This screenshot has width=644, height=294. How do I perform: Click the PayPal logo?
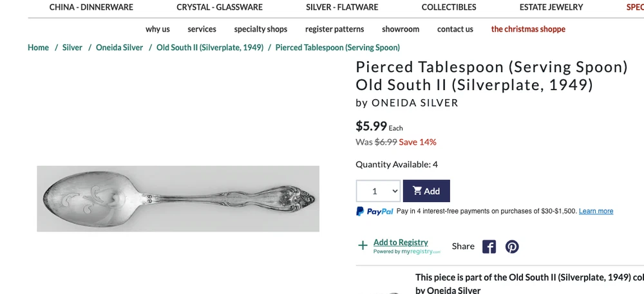tap(375, 211)
